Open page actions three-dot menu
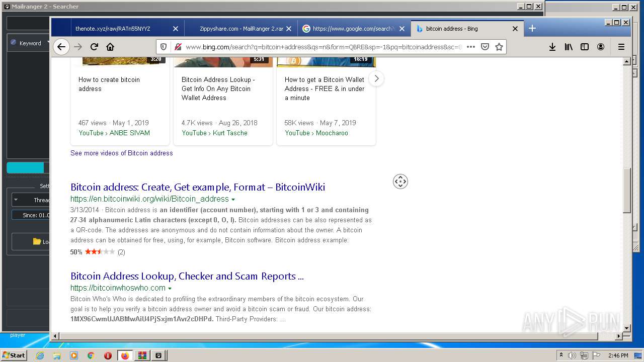644x362 pixels. tap(471, 47)
